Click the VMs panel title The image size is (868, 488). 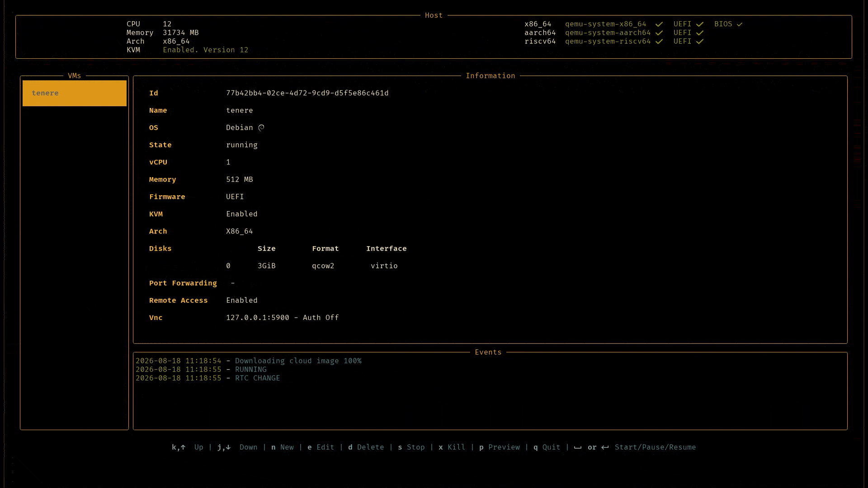pyautogui.click(x=75, y=76)
